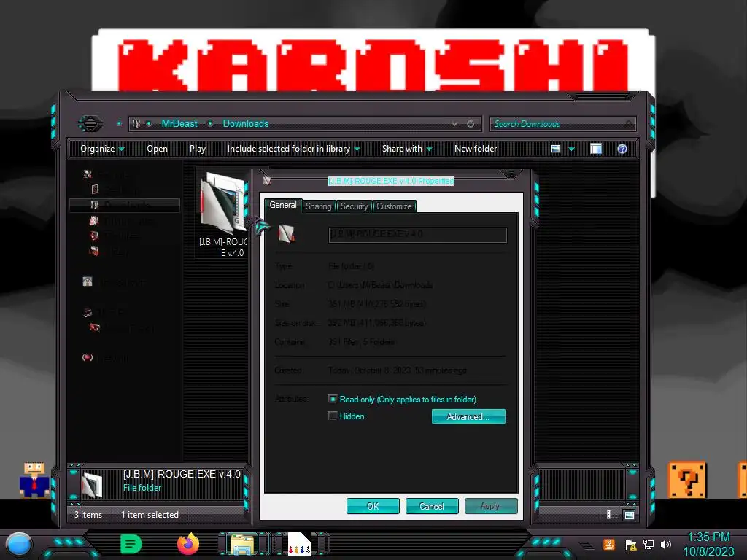
Task: Click the File Explorer taskbar button
Action: click(242, 544)
